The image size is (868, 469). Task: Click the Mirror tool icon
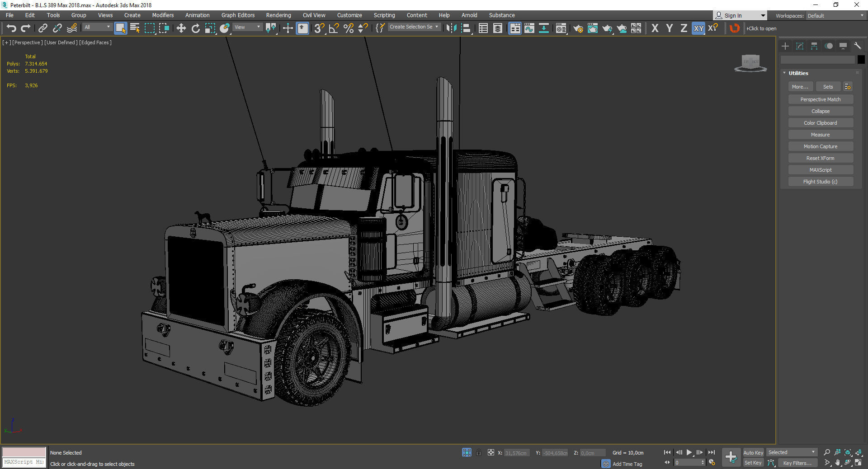coord(451,28)
